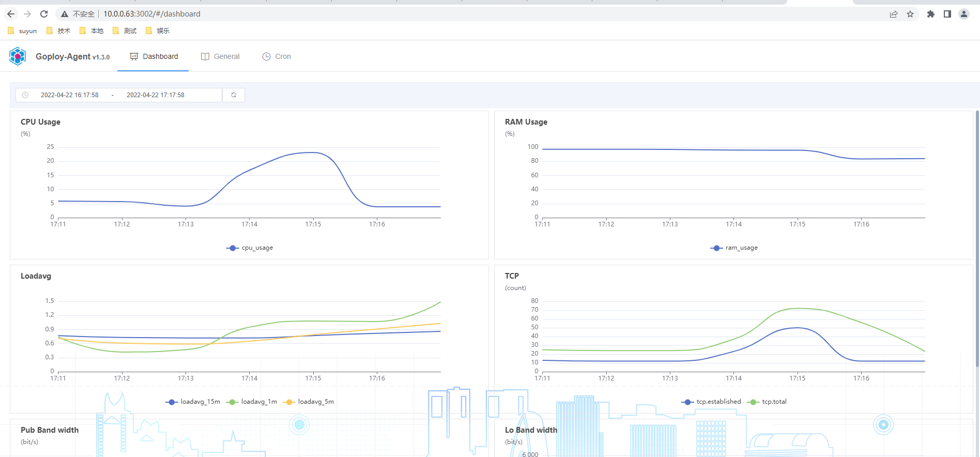The height and width of the screenshot is (457, 980).
Task: Open the suyun bookmark folder
Action: click(22, 31)
